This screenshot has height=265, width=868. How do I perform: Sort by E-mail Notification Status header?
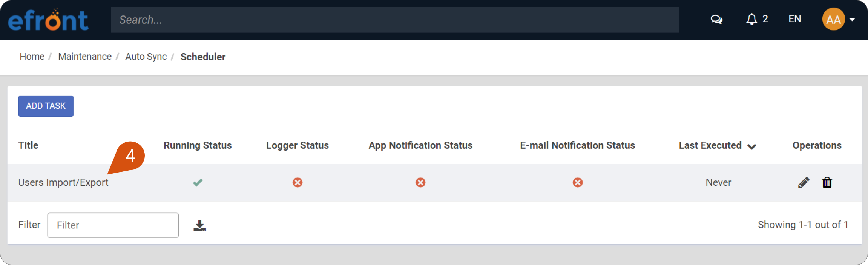pos(578,145)
